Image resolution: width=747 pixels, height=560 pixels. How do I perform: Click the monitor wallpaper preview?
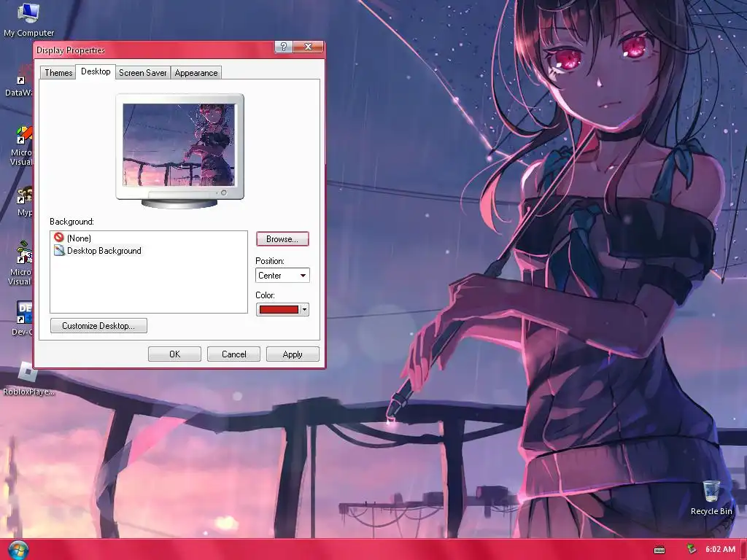(x=179, y=145)
